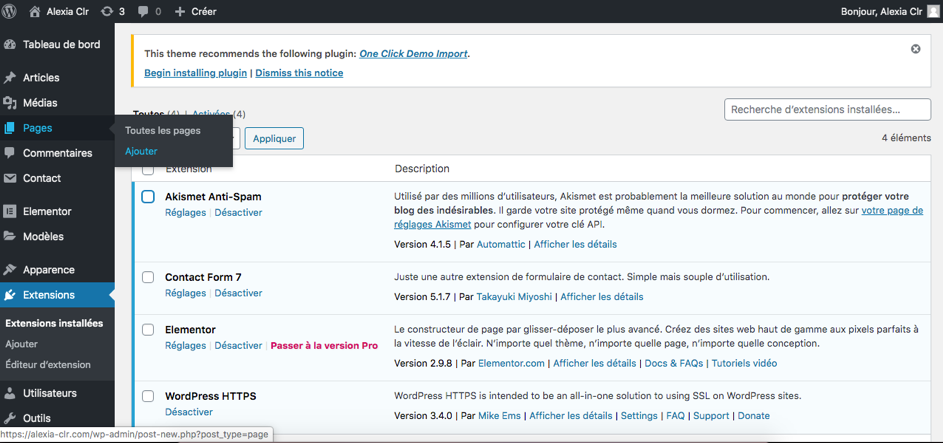This screenshot has width=943, height=443.
Task: Open the comments bubble icon in admin bar
Action: pos(143,11)
